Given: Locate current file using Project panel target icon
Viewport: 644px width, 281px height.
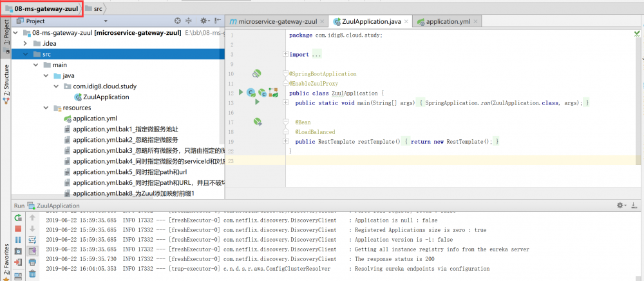Looking at the screenshot, I should [x=178, y=21].
